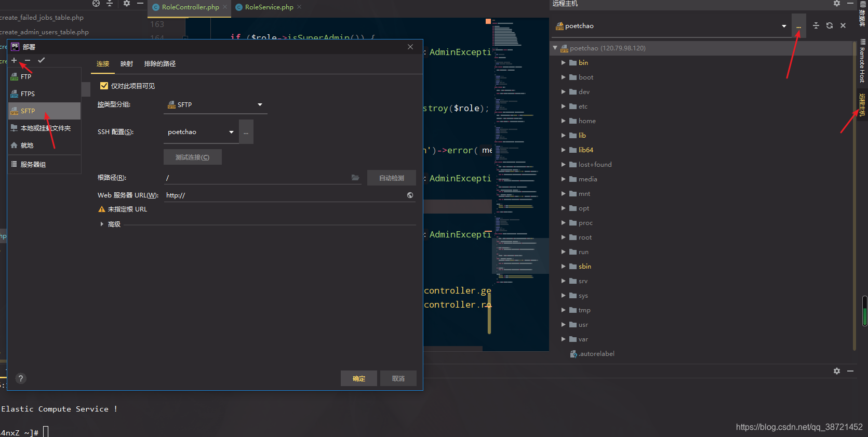Add a new deployment server with plus icon
This screenshot has height=437, width=868.
(x=14, y=60)
